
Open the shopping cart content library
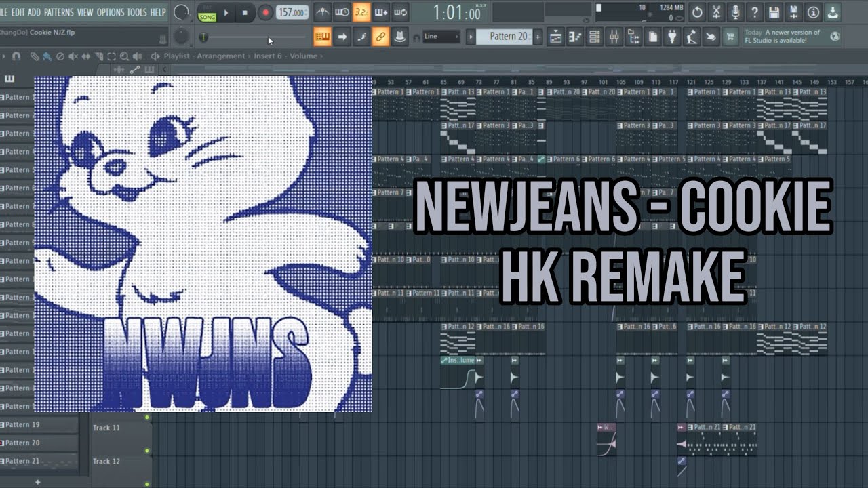coord(730,37)
